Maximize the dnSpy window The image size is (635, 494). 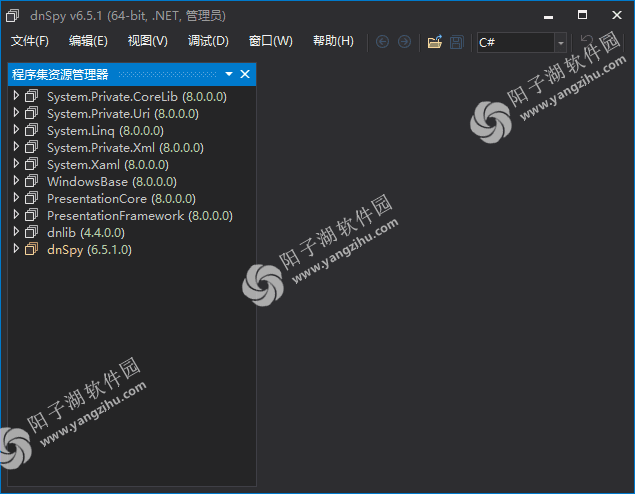(x=582, y=15)
